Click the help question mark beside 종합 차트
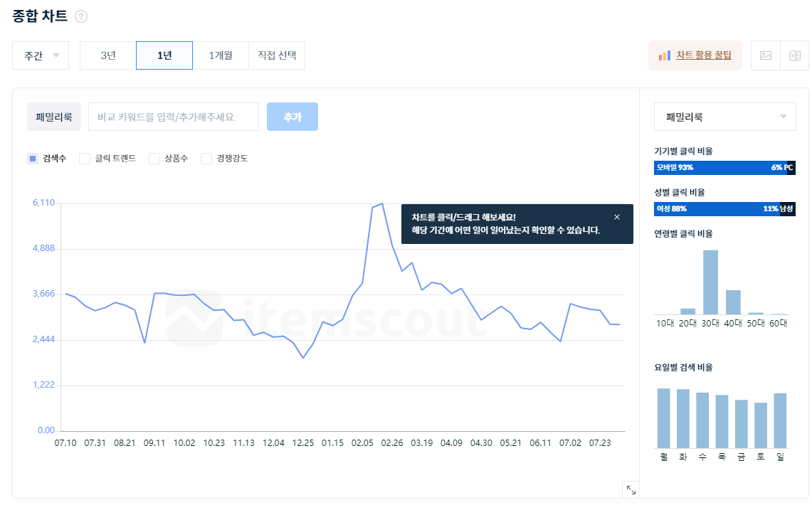The height and width of the screenshot is (510, 812). click(x=81, y=16)
